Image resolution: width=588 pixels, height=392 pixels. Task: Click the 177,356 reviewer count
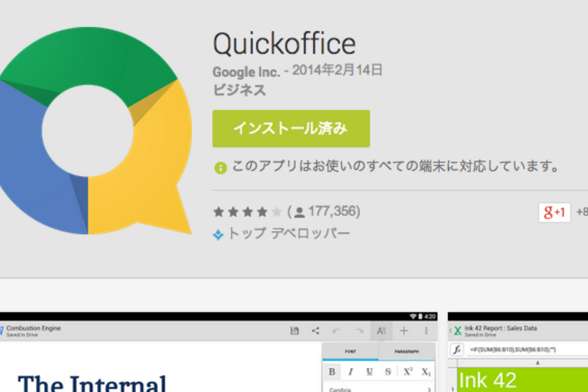pyautogui.click(x=332, y=212)
